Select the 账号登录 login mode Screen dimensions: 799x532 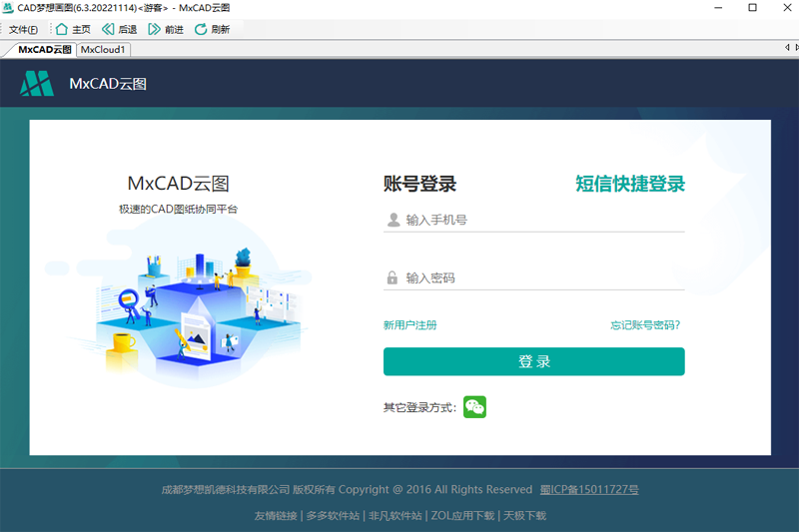pyautogui.click(x=419, y=184)
